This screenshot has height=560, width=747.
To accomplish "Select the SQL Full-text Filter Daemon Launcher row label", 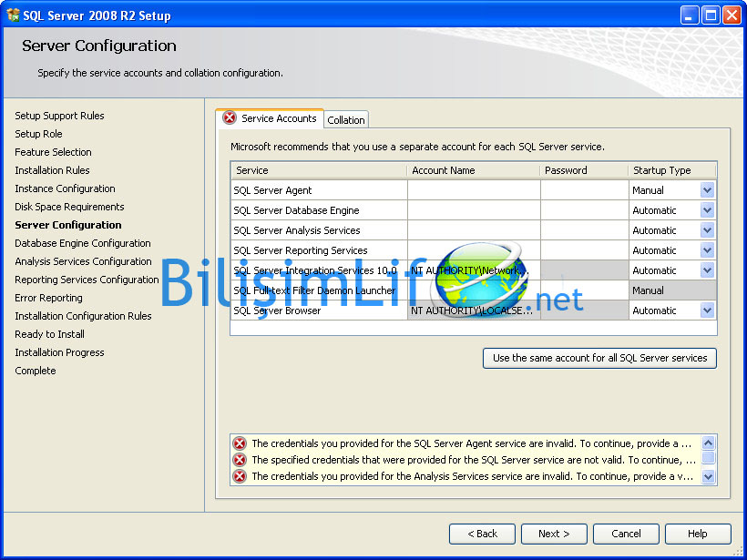I will [x=314, y=290].
